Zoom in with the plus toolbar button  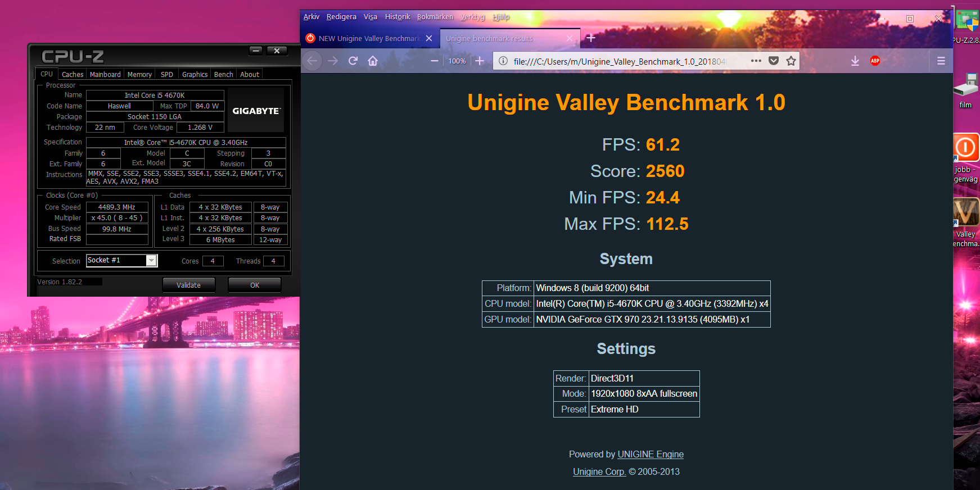[x=480, y=61]
